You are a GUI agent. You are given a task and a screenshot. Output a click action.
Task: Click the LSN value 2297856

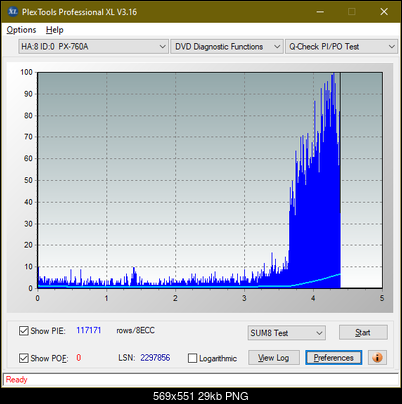155,358
